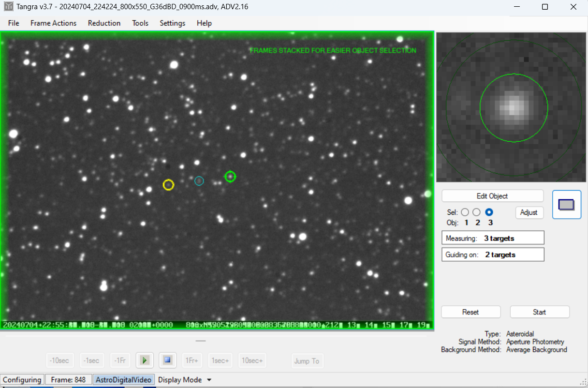Click the cyan circled target star

[x=199, y=181]
